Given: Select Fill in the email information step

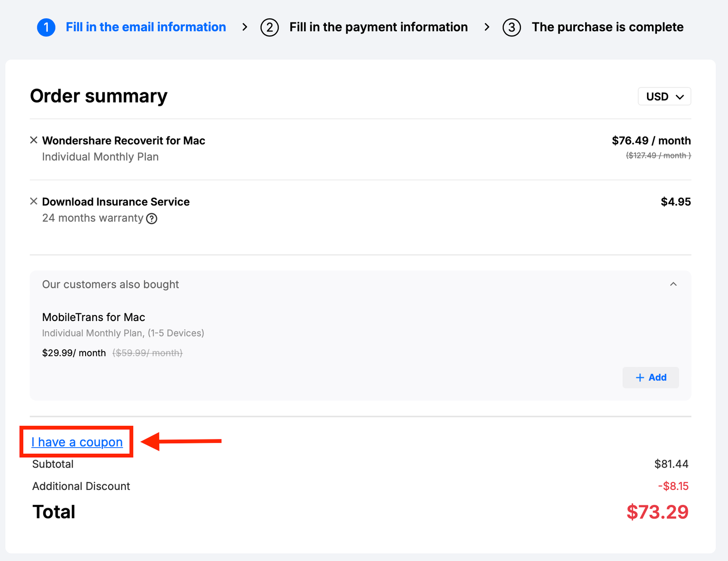Looking at the screenshot, I should pos(146,27).
